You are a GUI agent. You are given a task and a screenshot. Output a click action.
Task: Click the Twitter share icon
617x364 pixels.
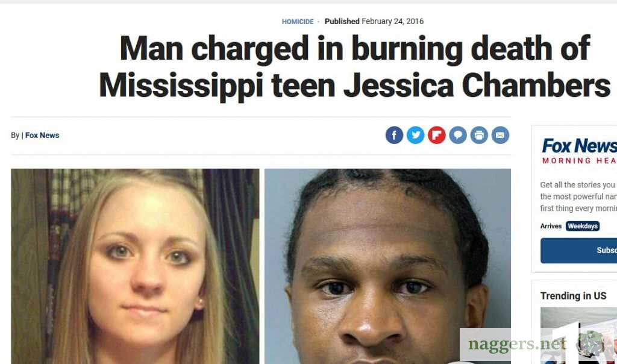coord(415,136)
